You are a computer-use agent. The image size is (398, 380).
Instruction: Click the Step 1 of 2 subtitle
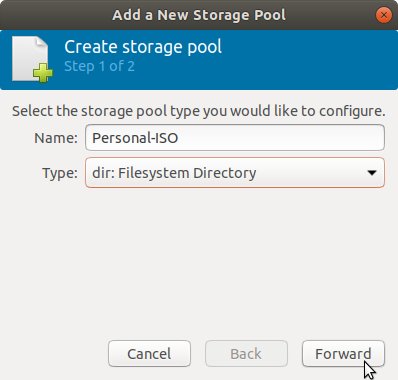pyautogui.click(x=99, y=66)
